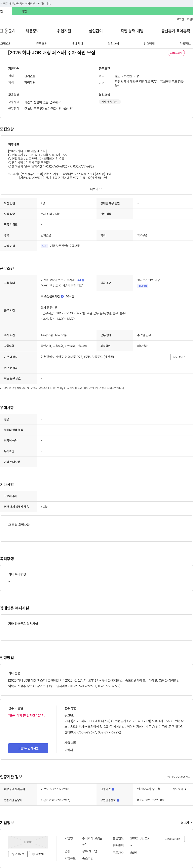Expand the 지도 보기 dropdown for 근무 예정지
This screenshot has height=868, width=193.
179,357
